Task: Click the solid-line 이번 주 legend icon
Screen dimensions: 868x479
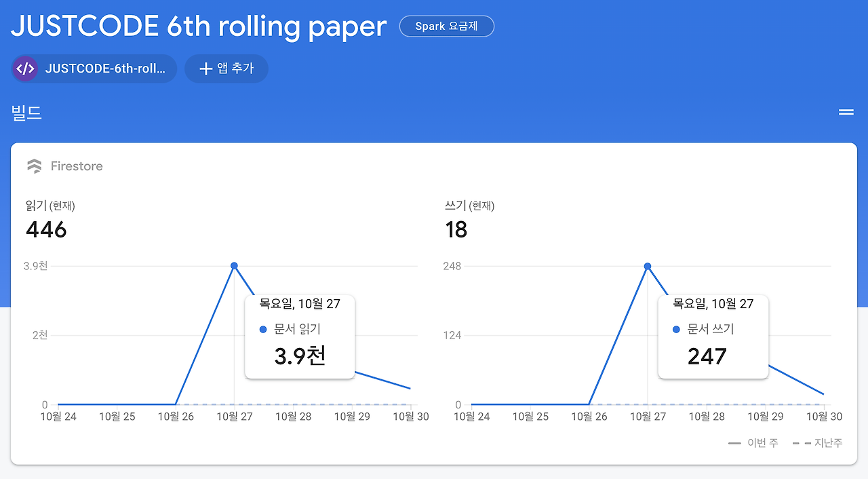Action: [734, 442]
